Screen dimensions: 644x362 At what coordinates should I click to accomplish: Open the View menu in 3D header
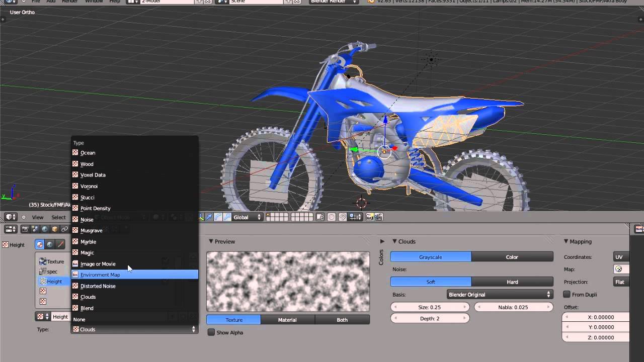[38, 217]
